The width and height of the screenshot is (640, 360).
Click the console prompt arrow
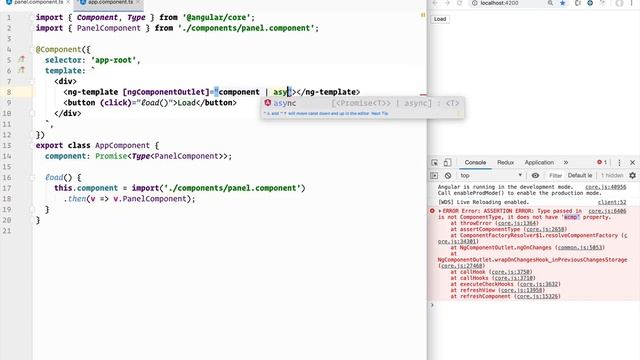[432, 305]
